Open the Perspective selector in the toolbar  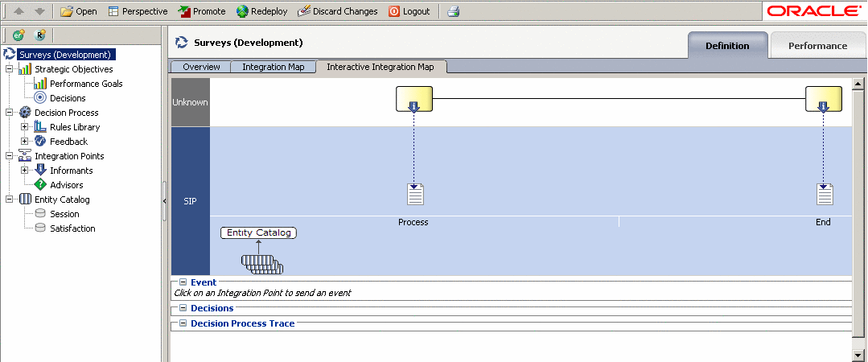coord(138,11)
